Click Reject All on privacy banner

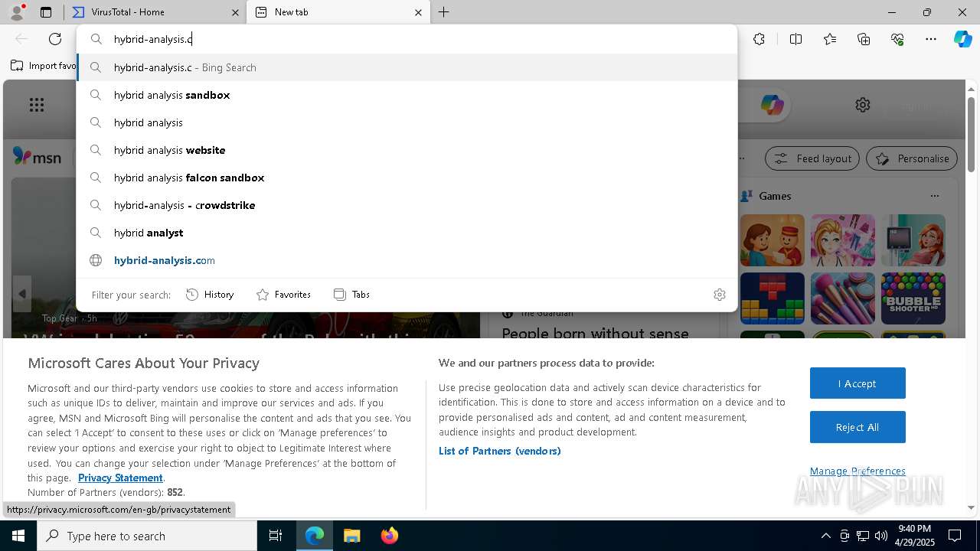(x=857, y=427)
